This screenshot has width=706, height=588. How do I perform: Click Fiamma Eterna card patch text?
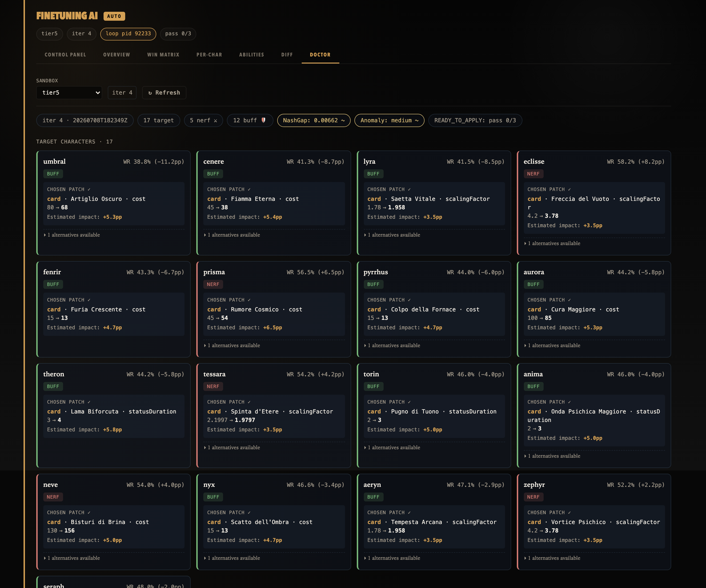(253, 199)
